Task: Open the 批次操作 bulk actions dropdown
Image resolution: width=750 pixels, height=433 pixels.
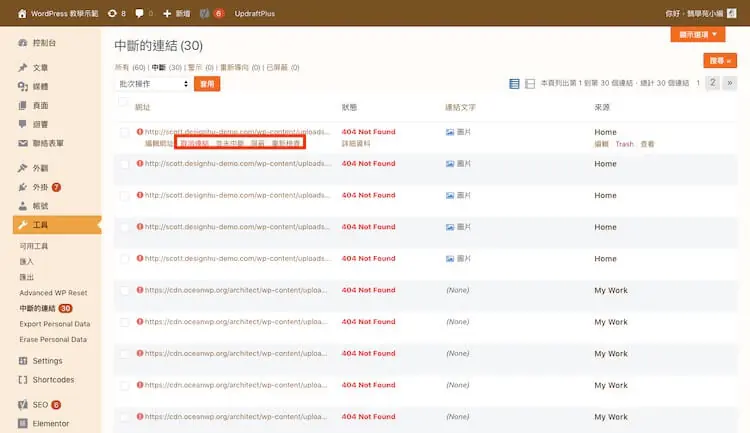Action: click(153, 84)
